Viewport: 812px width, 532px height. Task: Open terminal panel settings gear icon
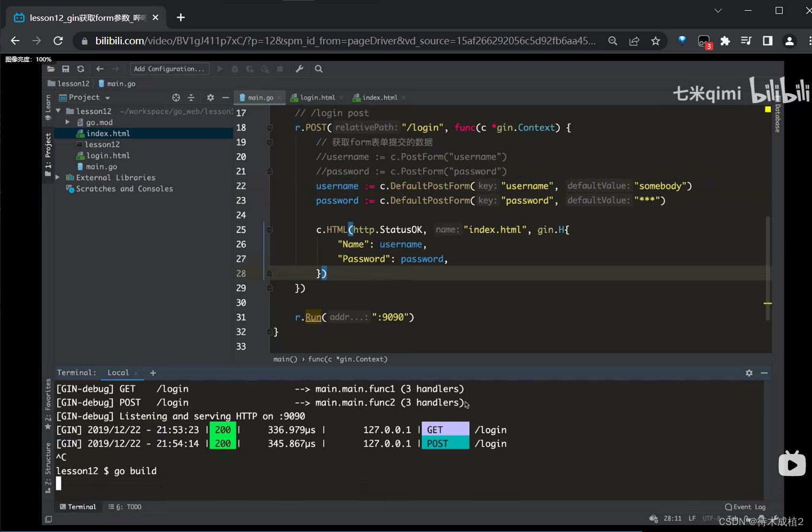click(749, 373)
